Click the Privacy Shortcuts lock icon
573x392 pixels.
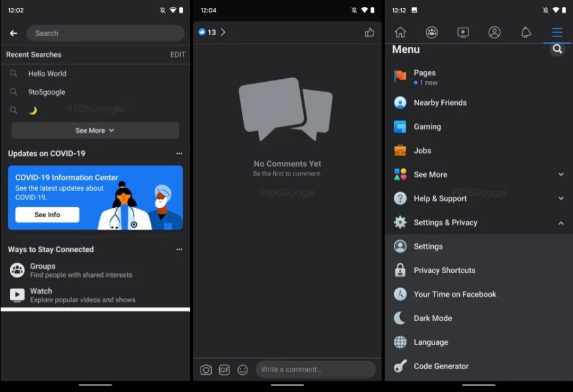400,270
